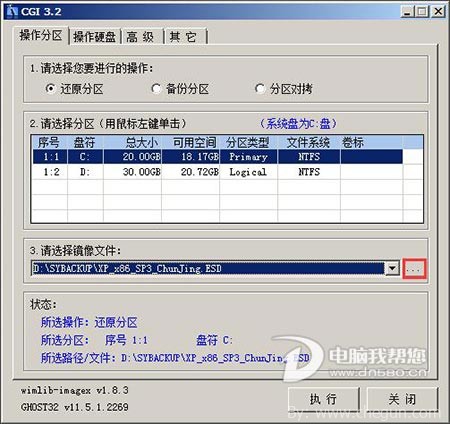Close the CGI 3.2 window with X
The width and height of the screenshot is (450, 424).
coord(438,12)
